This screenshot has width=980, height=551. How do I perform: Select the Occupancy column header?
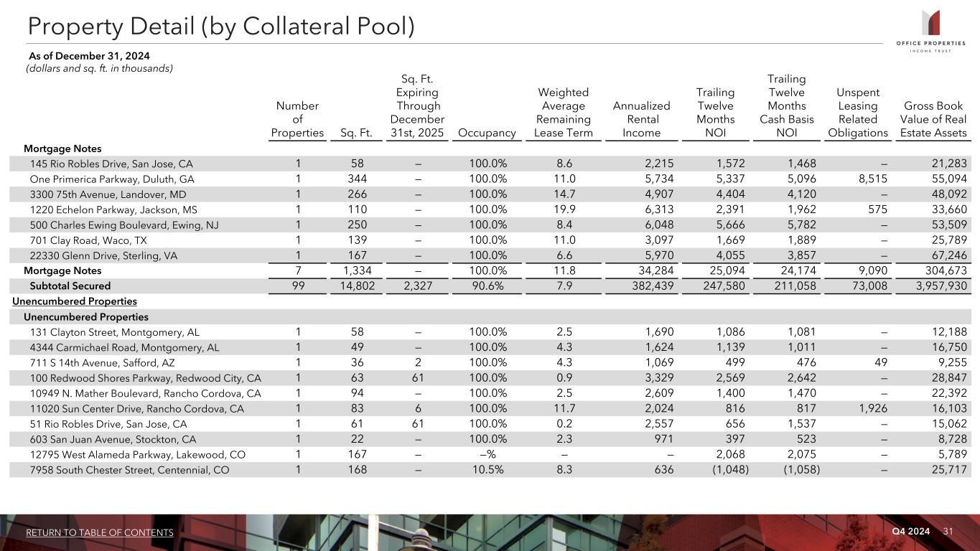(x=487, y=133)
